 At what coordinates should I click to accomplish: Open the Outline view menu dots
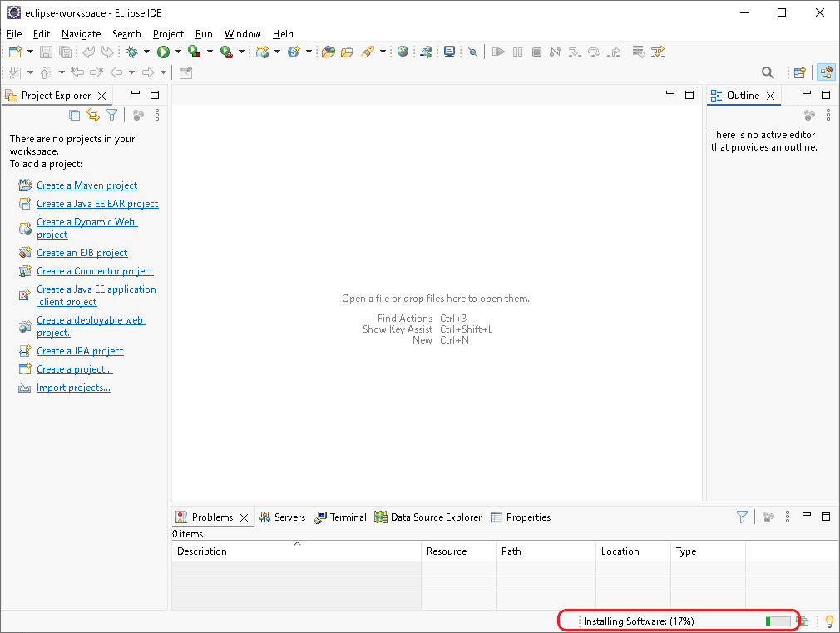click(828, 116)
